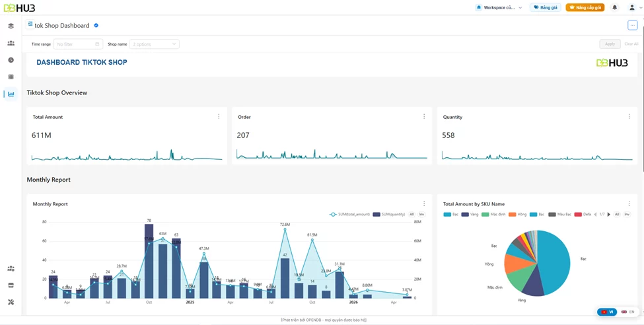Open the users group sidebar icon

11,43
